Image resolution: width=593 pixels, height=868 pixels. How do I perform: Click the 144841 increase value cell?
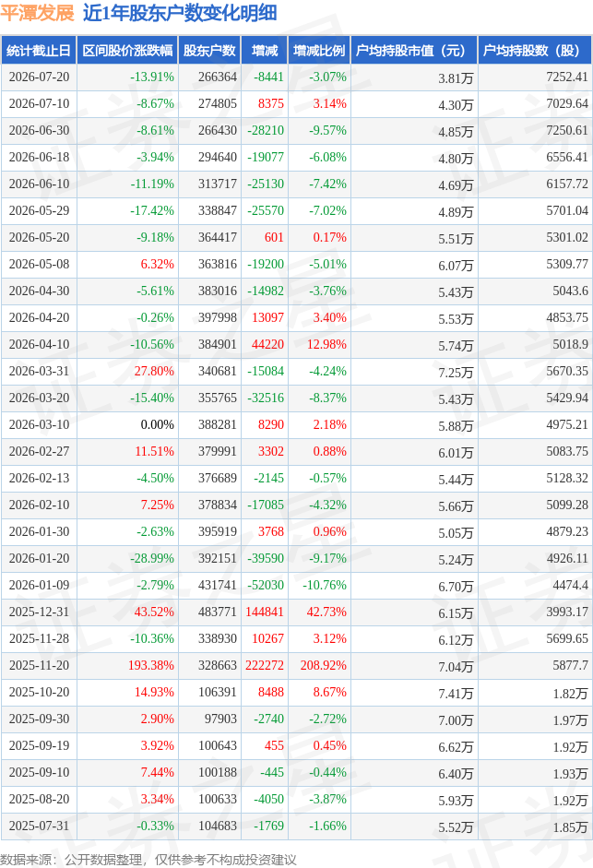coord(264,612)
